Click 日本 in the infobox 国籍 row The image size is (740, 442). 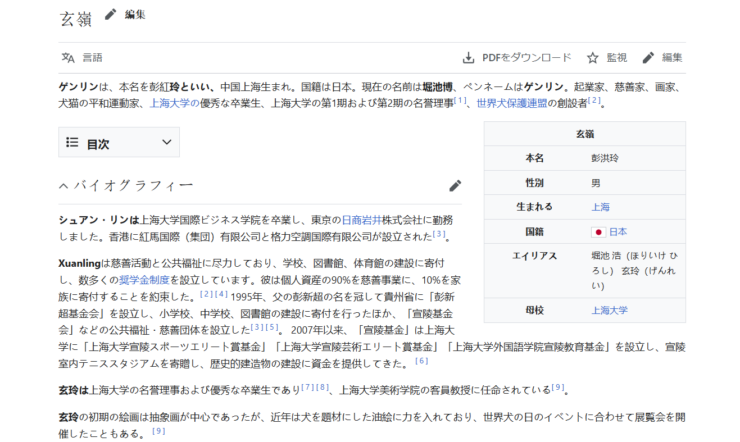(618, 231)
